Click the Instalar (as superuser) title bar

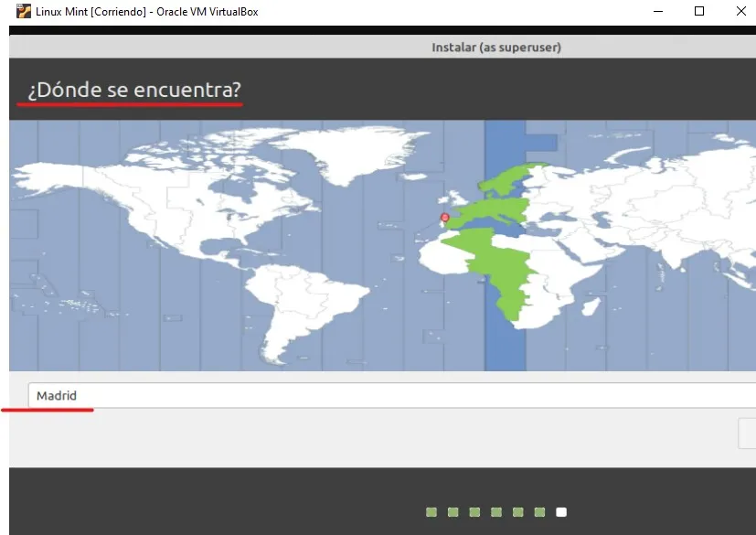pyautogui.click(x=496, y=47)
